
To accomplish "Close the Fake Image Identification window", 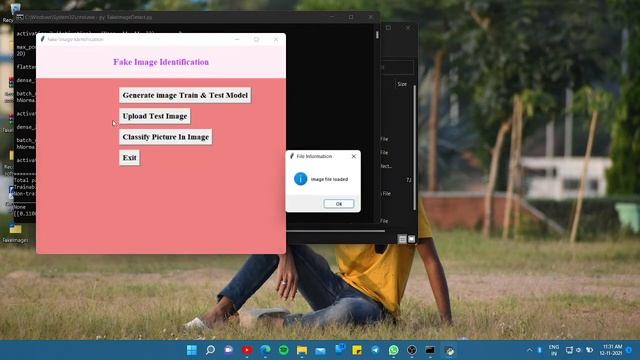I will [276, 39].
